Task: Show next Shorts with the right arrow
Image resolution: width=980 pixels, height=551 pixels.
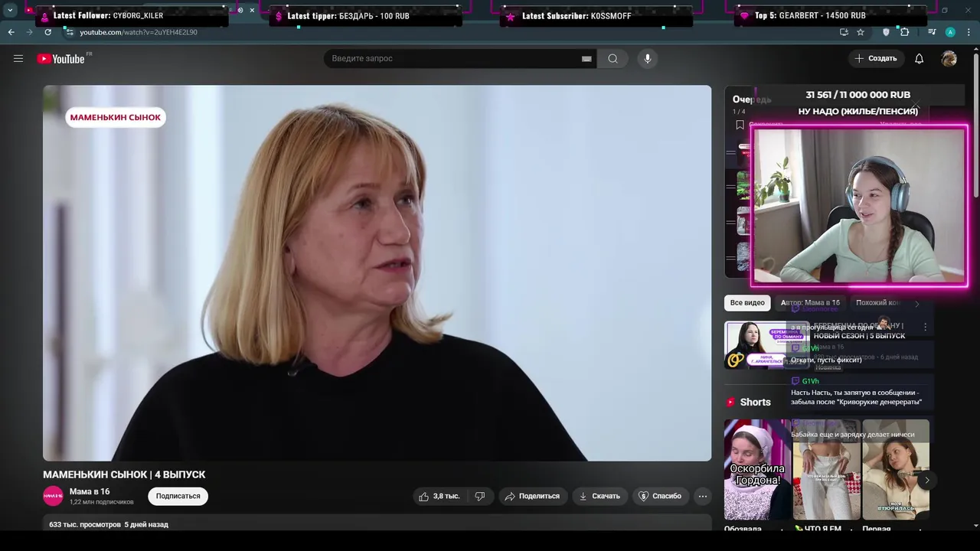Action: click(926, 481)
